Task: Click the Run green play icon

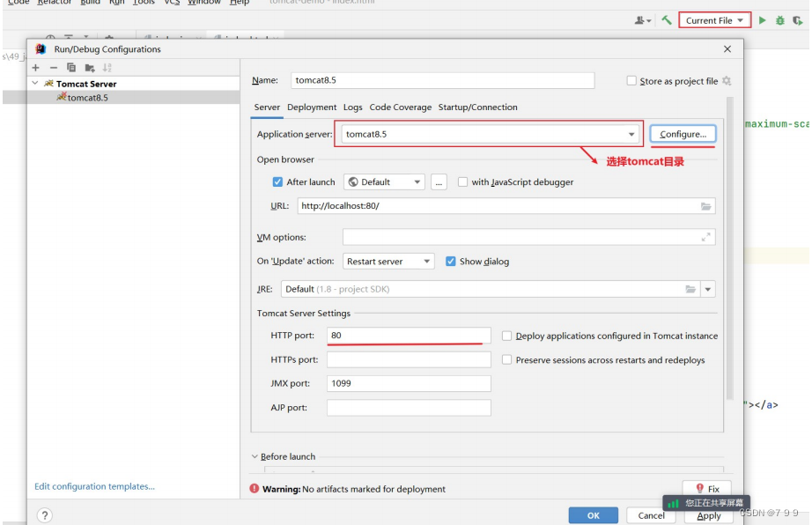Action: [763, 21]
